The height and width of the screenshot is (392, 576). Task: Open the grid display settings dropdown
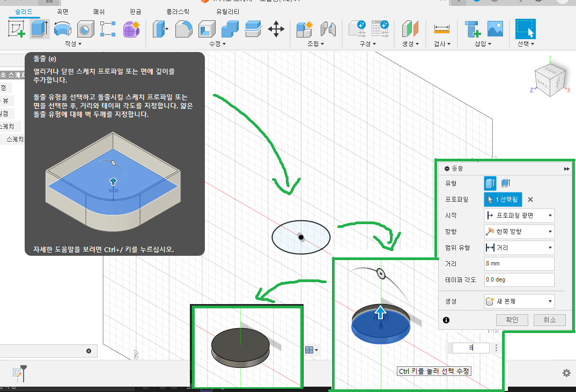(312, 350)
